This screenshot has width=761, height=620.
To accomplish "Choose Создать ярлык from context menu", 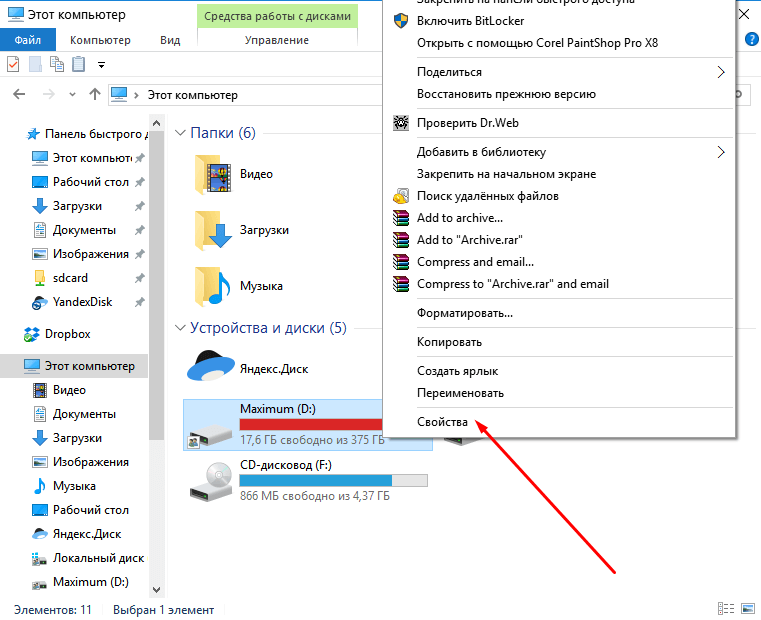I will [x=558, y=371].
